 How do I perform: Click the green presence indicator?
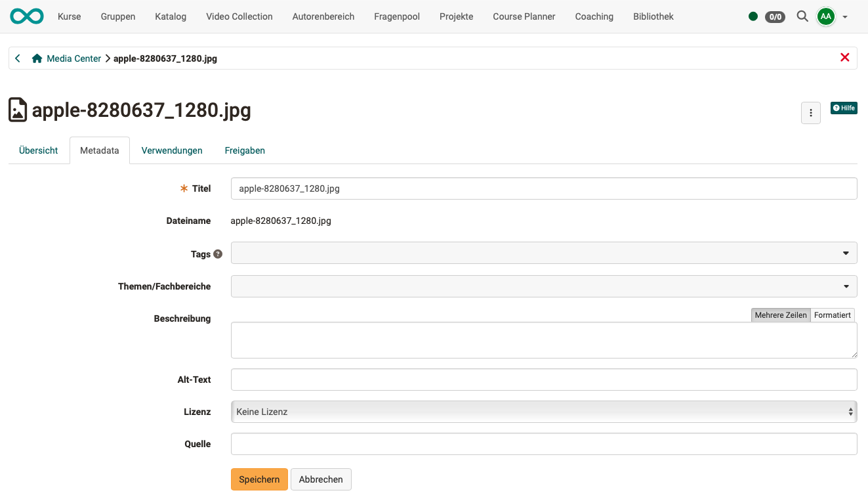[753, 16]
